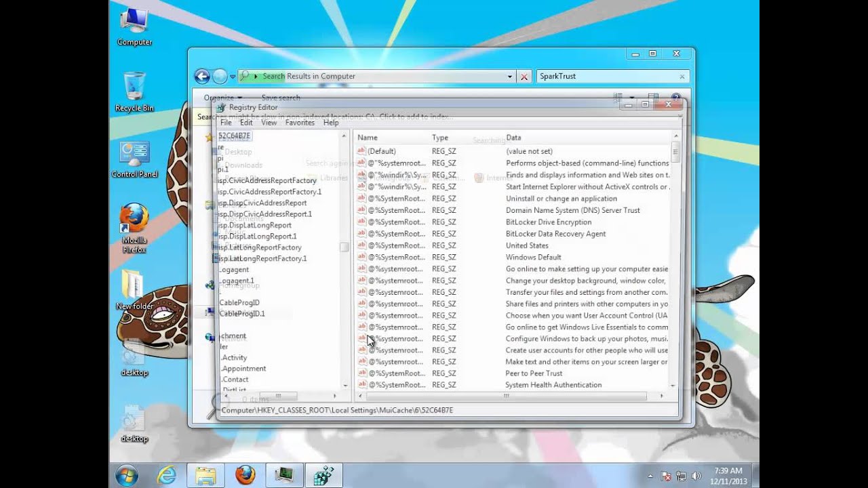Click the Action Center flag in the tray
Viewport: 868px width, 488px height.
click(x=666, y=476)
